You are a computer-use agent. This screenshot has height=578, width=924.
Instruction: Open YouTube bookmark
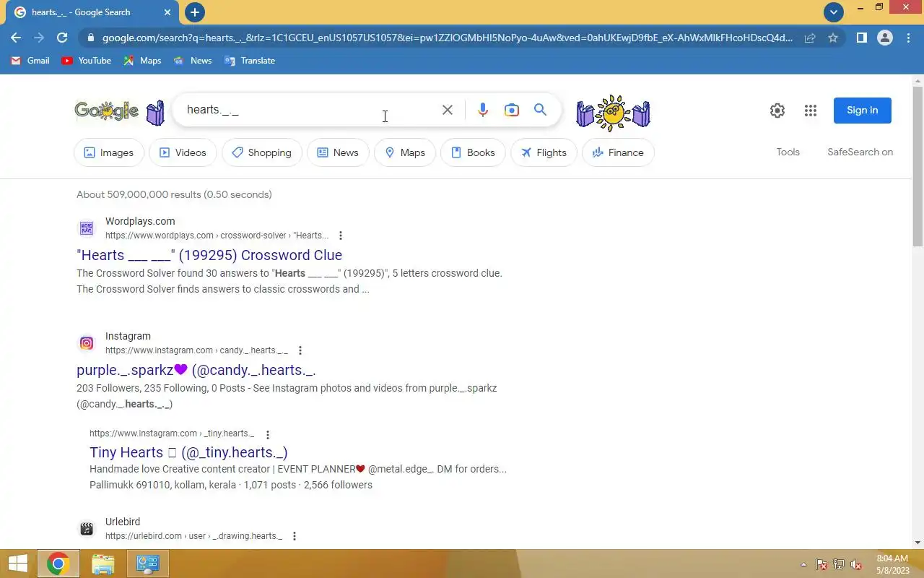coord(87,61)
